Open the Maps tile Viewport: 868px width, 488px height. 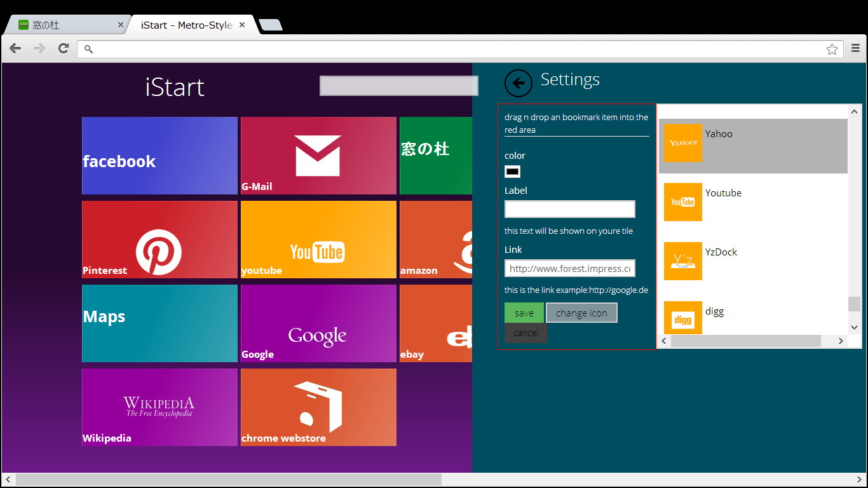click(x=159, y=323)
